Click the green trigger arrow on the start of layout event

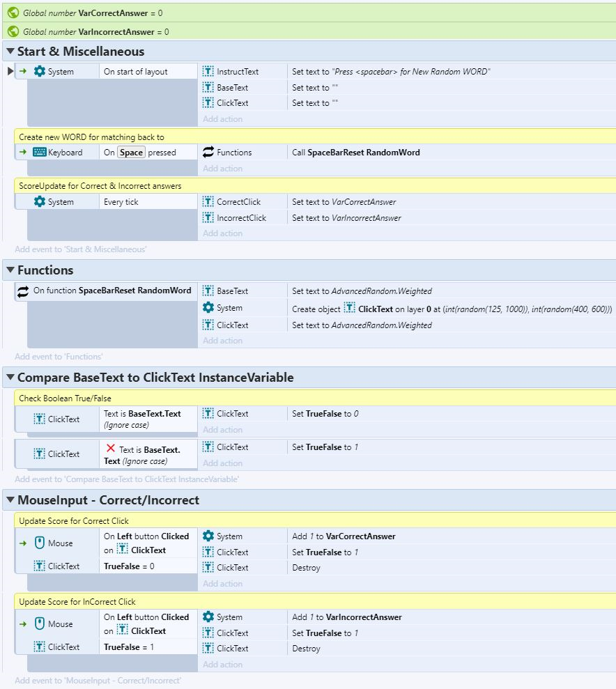click(x=23, y=71)
